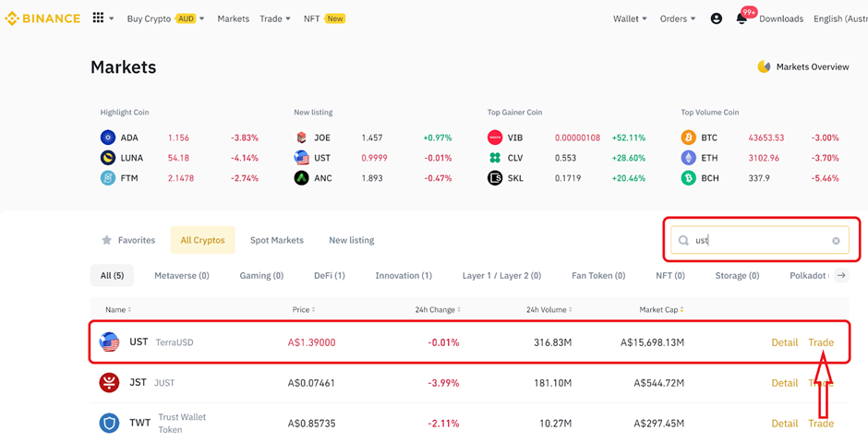Screen dimensions: 868x443
Task: Open the English language selector
Action: point(840,18)
